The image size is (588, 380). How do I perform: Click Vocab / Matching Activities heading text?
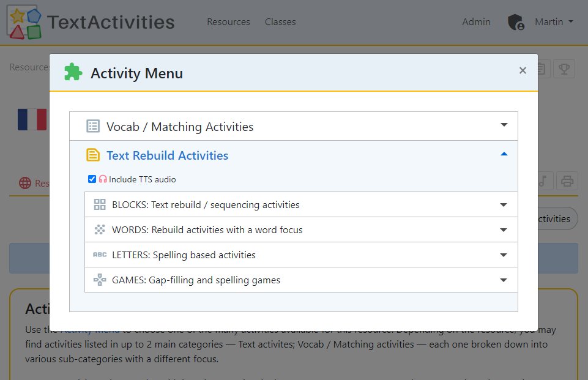[180, 127]
